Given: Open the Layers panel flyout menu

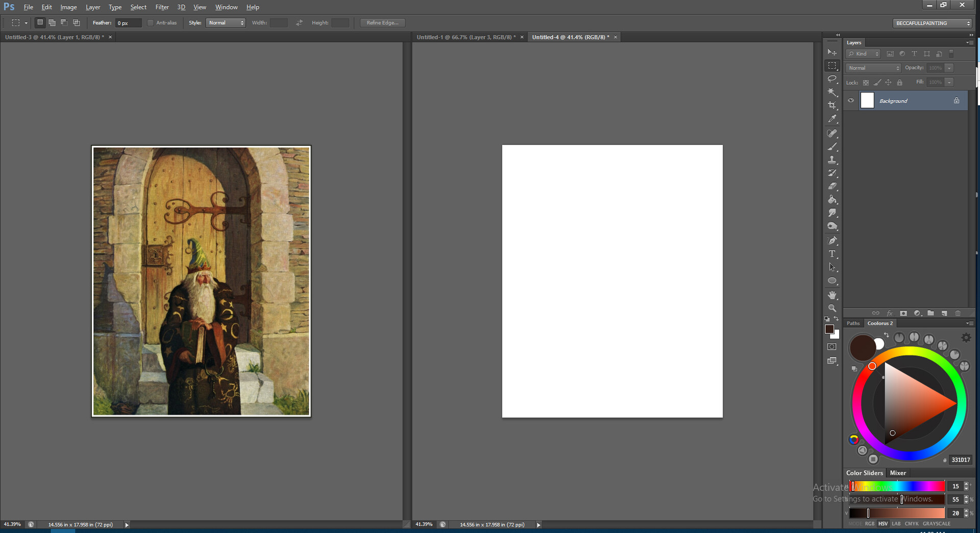Looking at the screenshot, I should point(970,42).
